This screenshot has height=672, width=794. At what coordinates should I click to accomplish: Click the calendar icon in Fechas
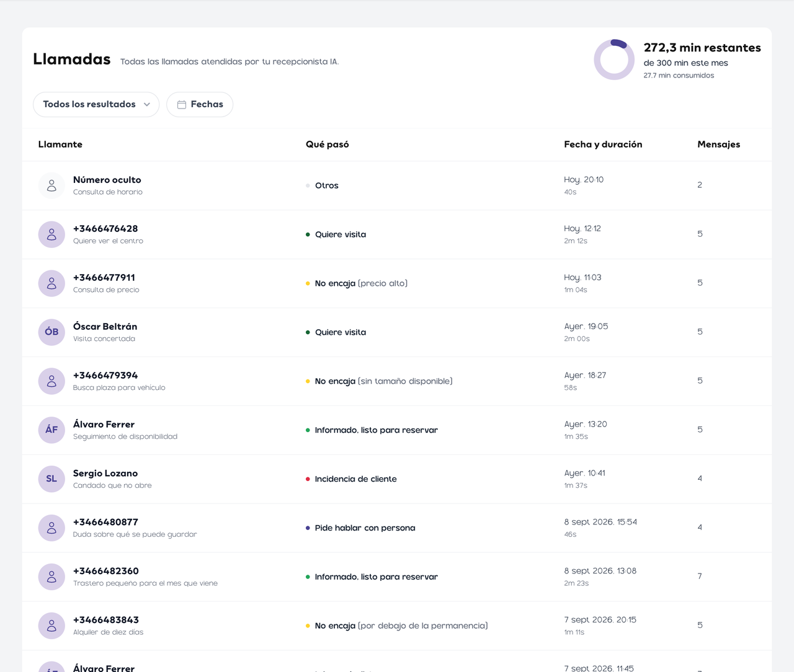pos(182,105)
